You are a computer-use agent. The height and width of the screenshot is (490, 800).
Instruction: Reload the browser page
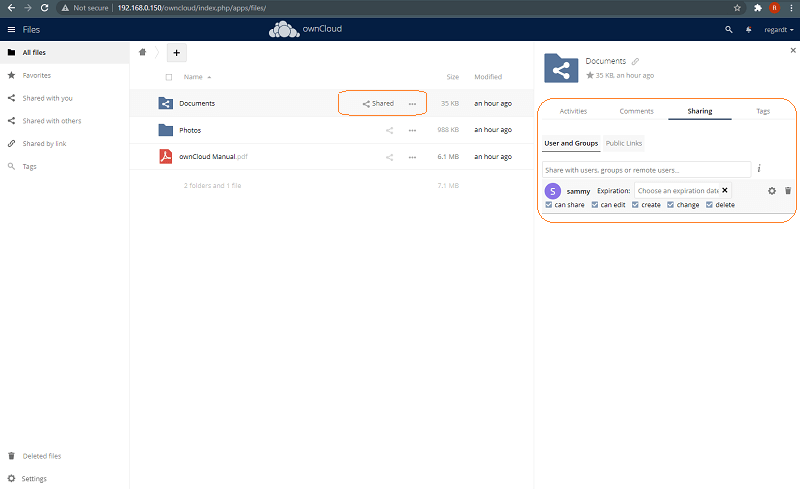(44, 8)
